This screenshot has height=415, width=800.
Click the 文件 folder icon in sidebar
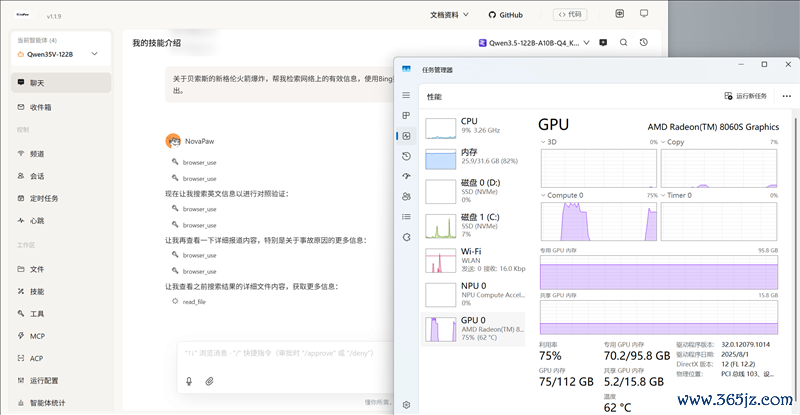[21, 269]
